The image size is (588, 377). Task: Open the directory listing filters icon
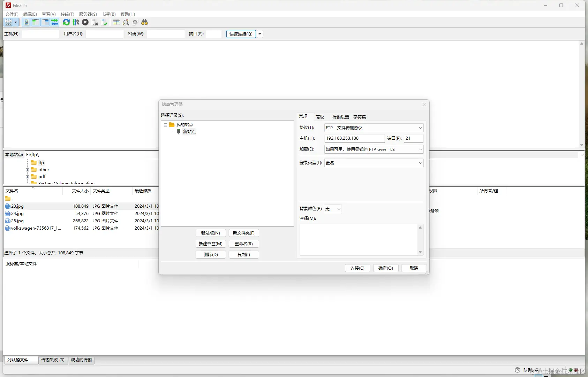[116, 22]
